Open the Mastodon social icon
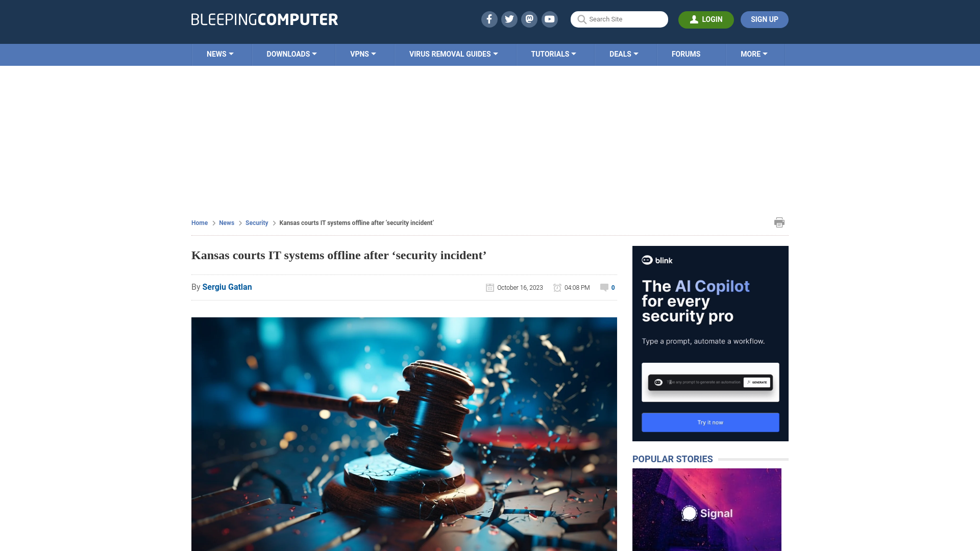 pos(530,19)
